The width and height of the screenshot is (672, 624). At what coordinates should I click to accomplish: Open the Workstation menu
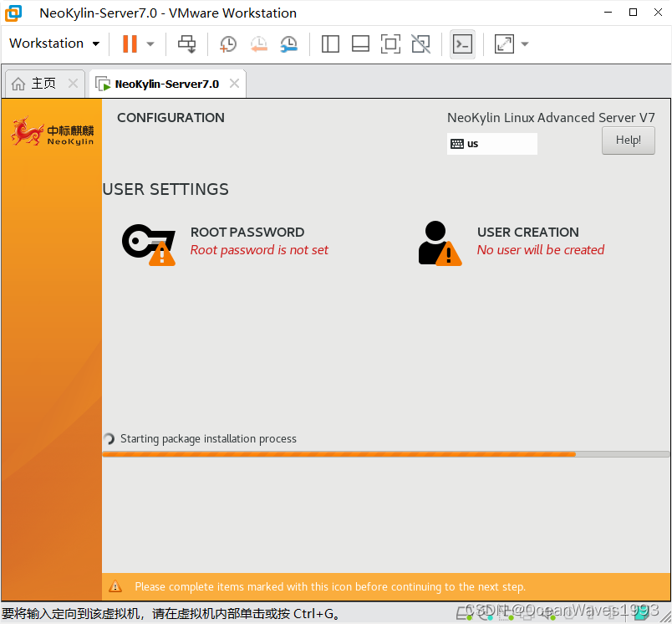click(x=54, y=43)
